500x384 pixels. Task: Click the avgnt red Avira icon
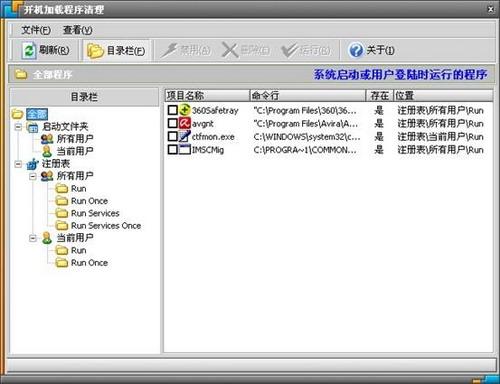click(x=184, y=123)
